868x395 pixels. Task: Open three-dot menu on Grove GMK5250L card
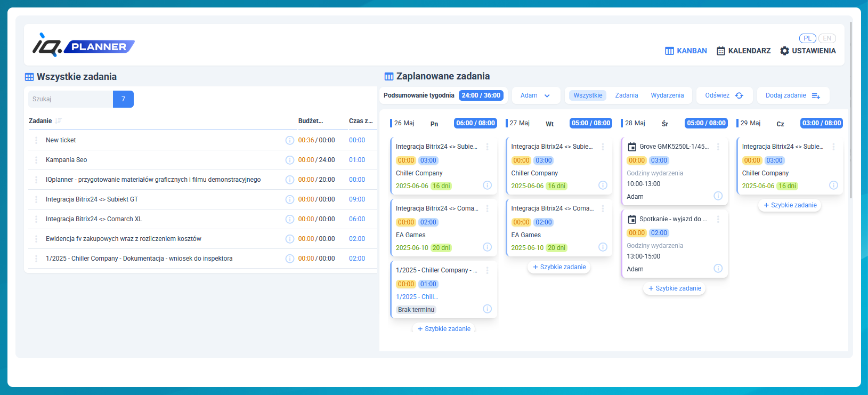pyautogui.click(x=718, y=147)
